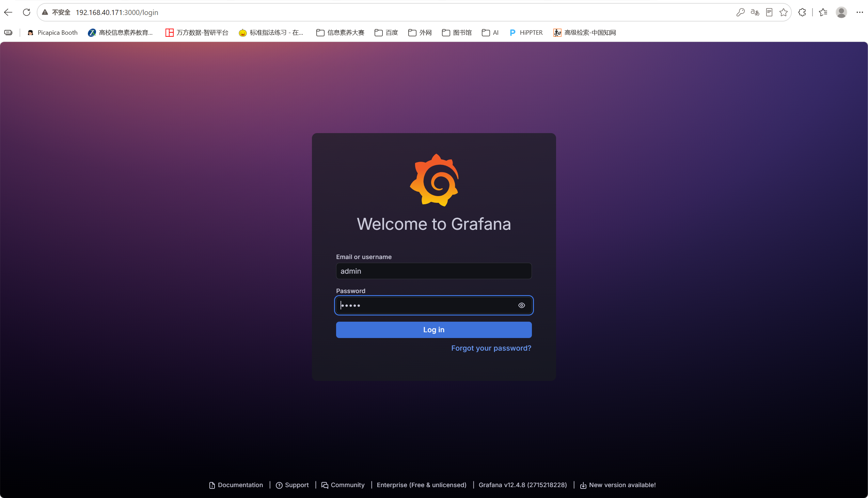
Task: Open the Support footer link
Action: (292, 485)
